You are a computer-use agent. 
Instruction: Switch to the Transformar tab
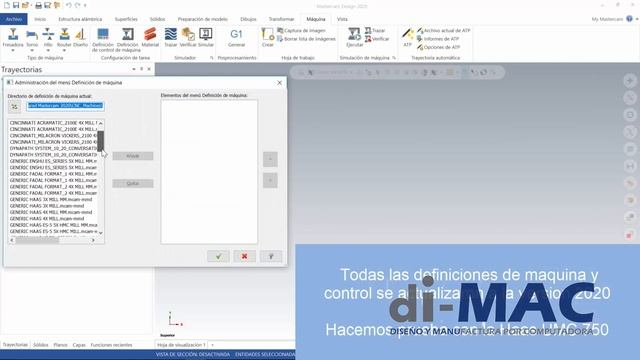click(x=281, y=19)
